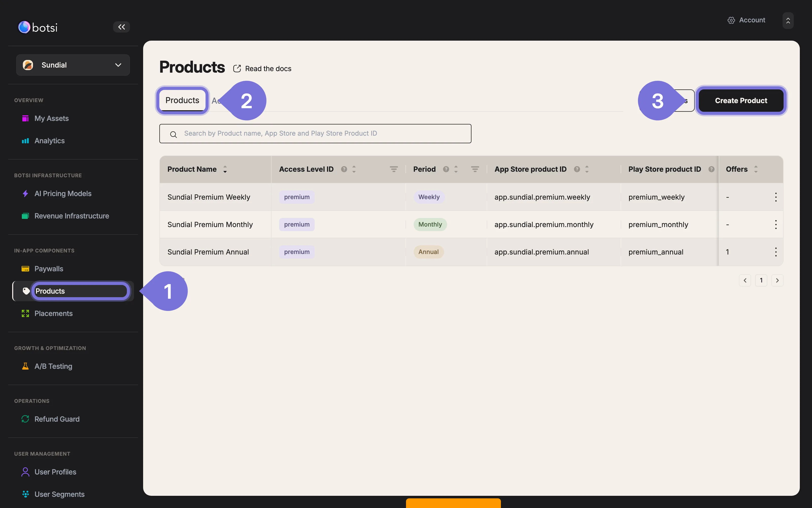Open Read the docs link
Viewport: 812px width, 508px height.
pyautogui.click(x=268, y=69)
